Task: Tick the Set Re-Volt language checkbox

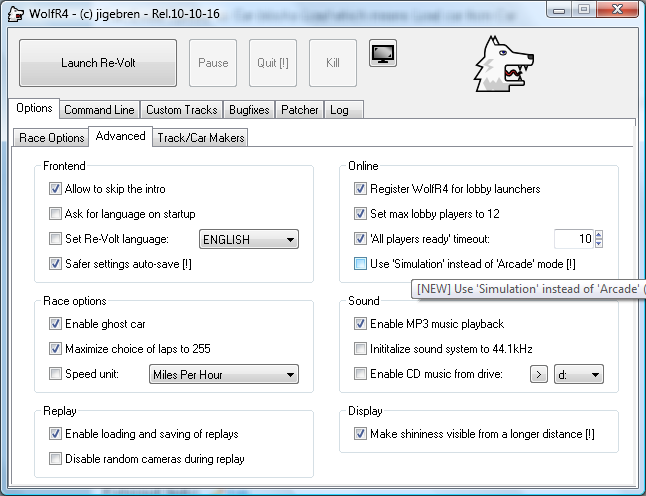Action: (55, 239)
